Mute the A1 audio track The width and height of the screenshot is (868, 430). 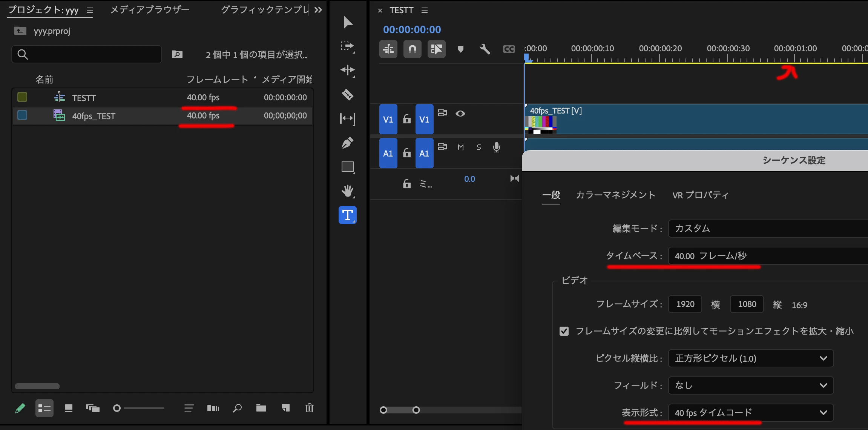click(x=460, y=147)
